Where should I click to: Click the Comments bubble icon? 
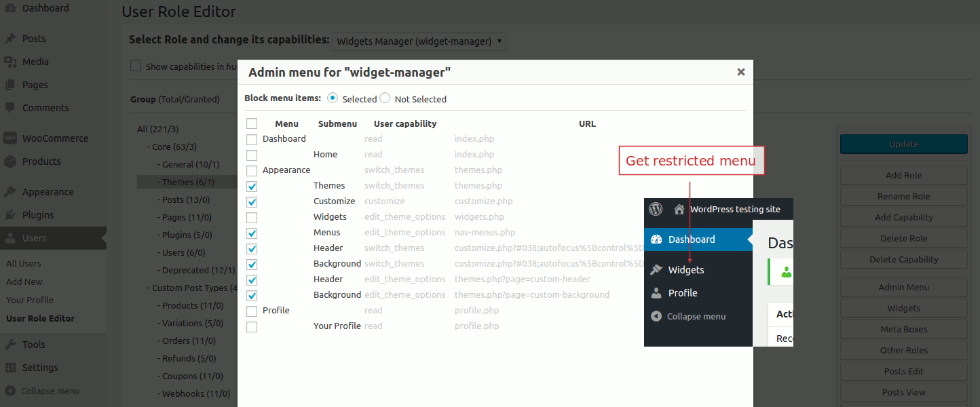pyautogui.click(x=10, y=108)
